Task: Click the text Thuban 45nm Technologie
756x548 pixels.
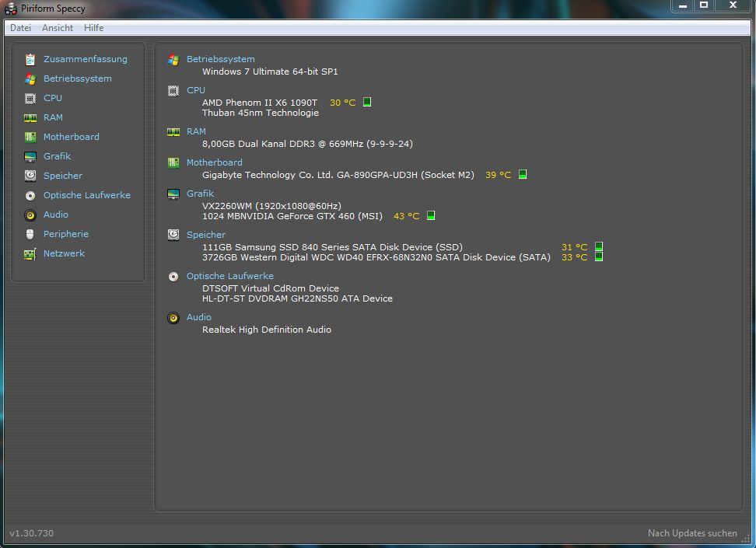Action: [261, 113]
